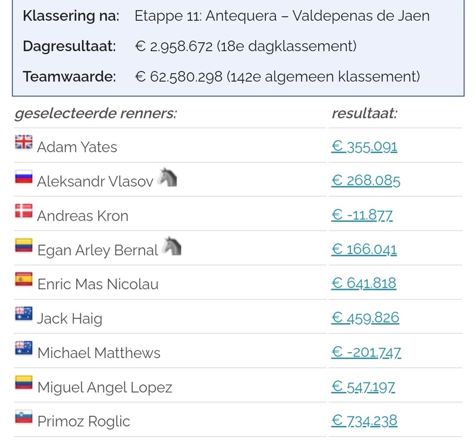
Task: Click the Danish flag beside Andreas Kron
Action: click(x=24, y=212)
